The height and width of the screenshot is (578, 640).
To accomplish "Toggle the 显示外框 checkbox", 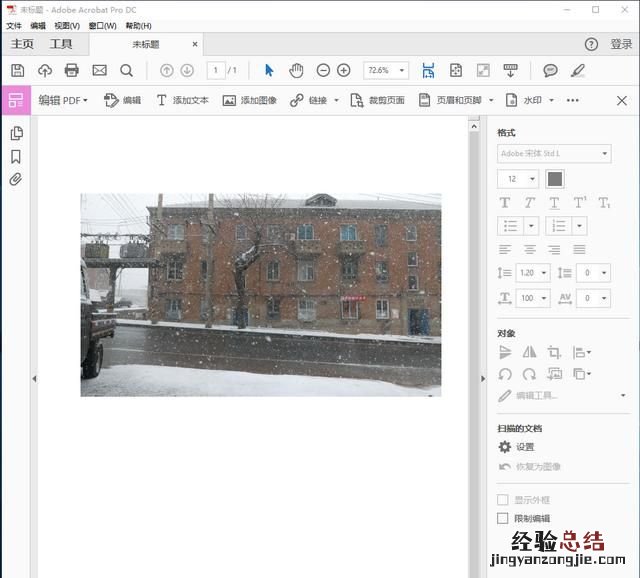I will [503, 499].
